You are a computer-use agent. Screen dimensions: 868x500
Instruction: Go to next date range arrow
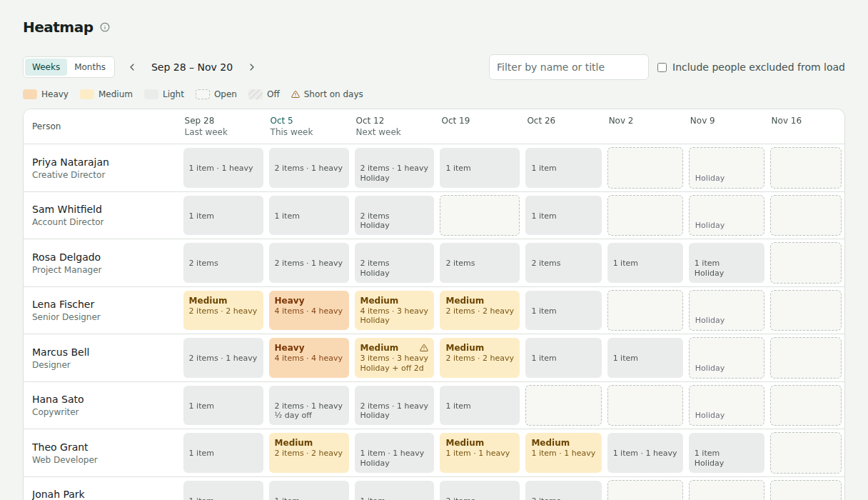point(252,67)
